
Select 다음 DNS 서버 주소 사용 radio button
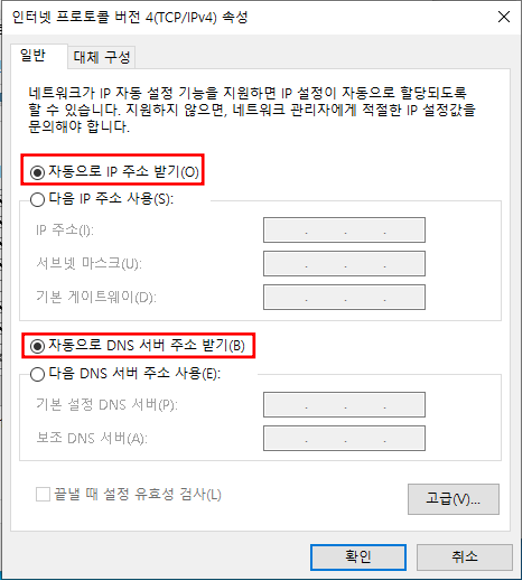click(37, 374)
